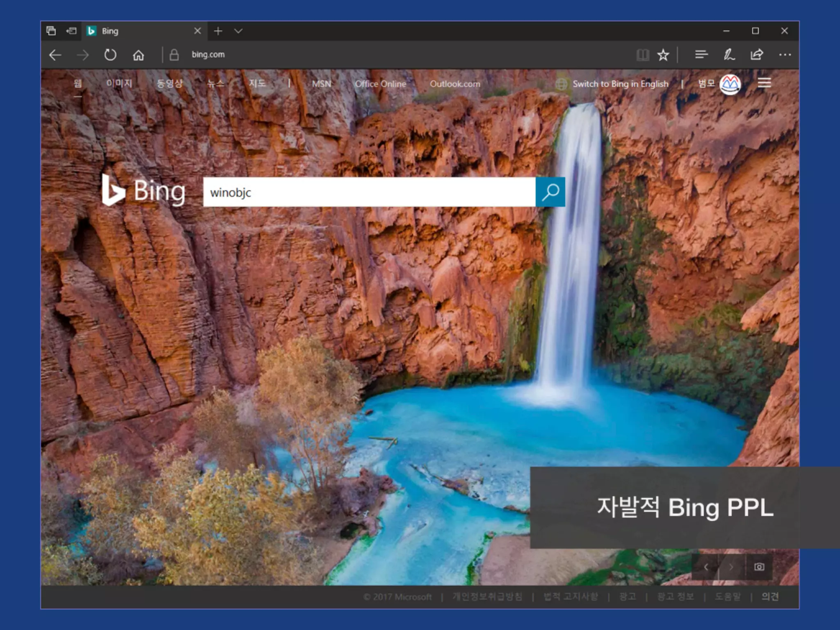Screen dimensions: 840x630
Task: Show image info via the camera icon
Action: point(759,567)
